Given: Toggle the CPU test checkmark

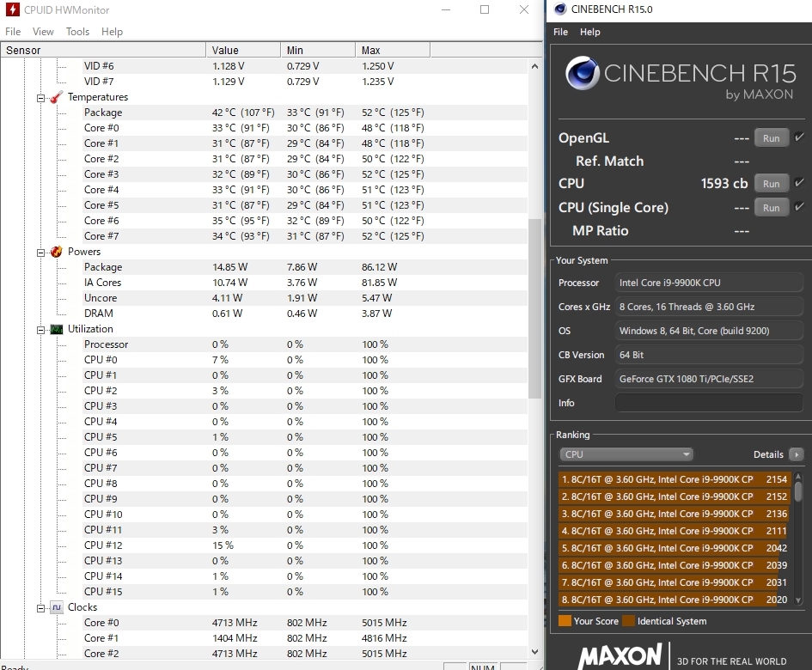Looking at the screenshot, I should point(799,182).
